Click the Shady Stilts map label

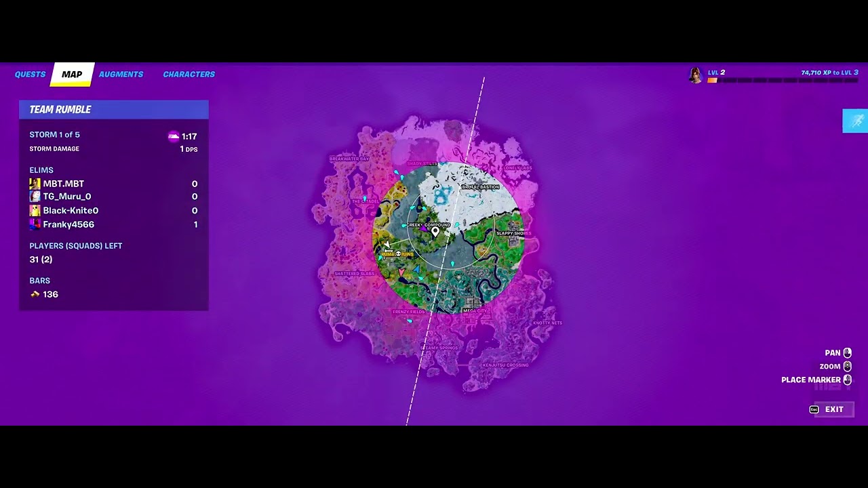[x=422, y=163]
